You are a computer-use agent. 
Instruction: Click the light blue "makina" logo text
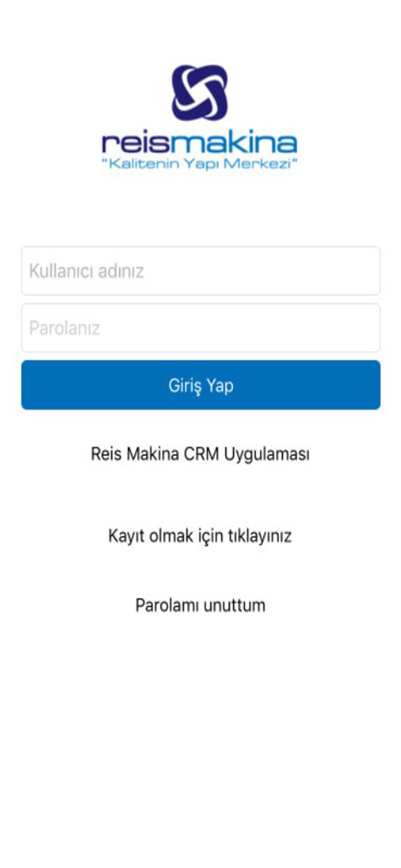(x=234, y=143)
